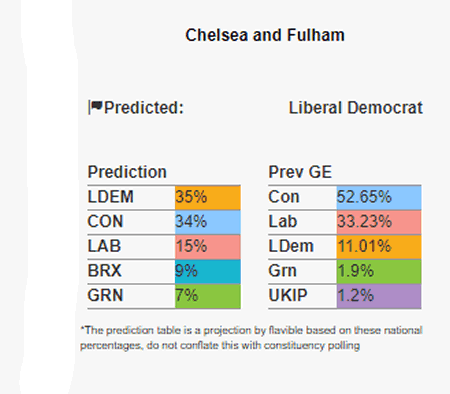The height and width of the screenshot is (394, 450).
Task: Click the LDem 11.01% orange cell
Action: 379,247
